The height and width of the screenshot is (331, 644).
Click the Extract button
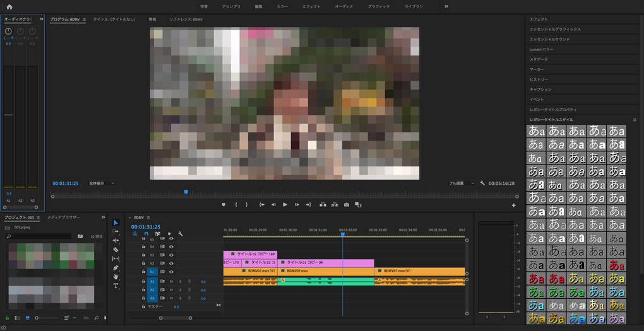coord(335,205)
